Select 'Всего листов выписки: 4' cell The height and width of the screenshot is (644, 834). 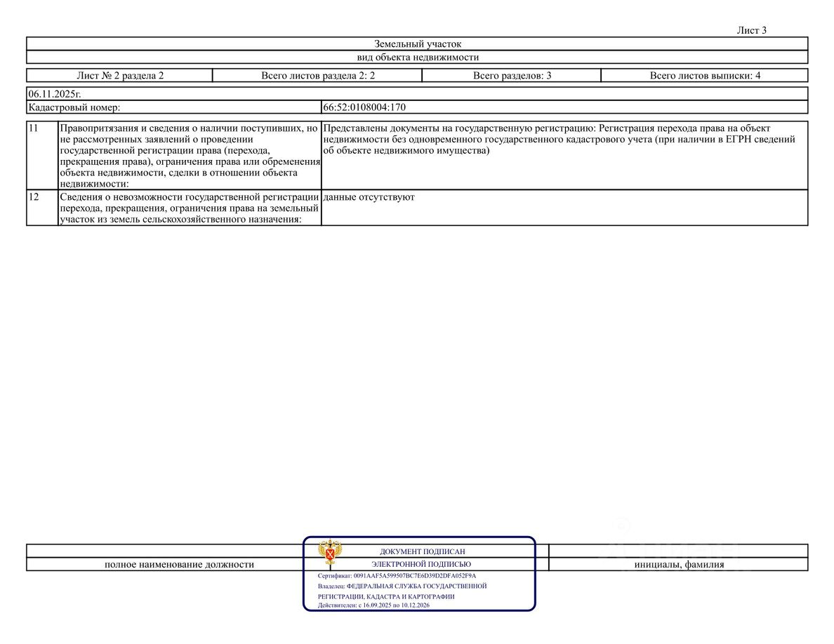tap(705, 76)
